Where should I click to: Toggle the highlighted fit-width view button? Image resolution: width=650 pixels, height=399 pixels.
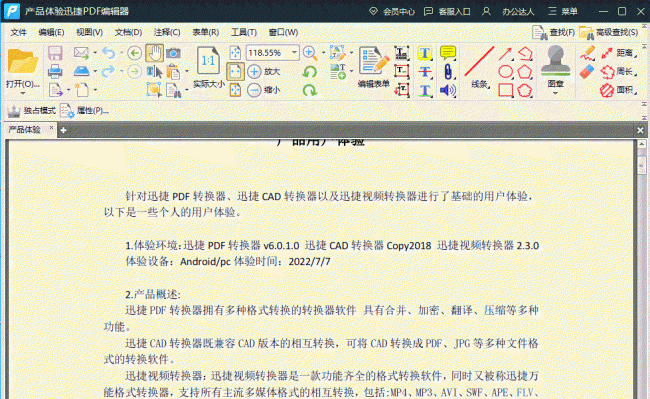(x=235, y=72)
